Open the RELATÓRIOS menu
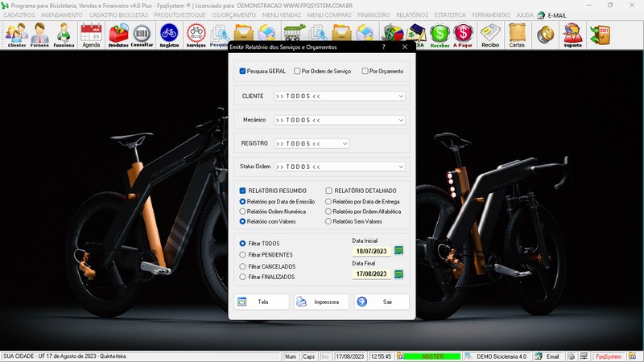The height and width of the screenshot is (362, 644). (x=412, y=15)
